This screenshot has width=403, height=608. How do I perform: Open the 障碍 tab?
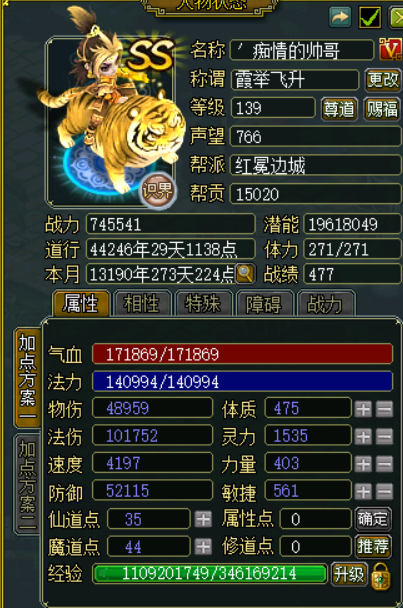[264, 304]
